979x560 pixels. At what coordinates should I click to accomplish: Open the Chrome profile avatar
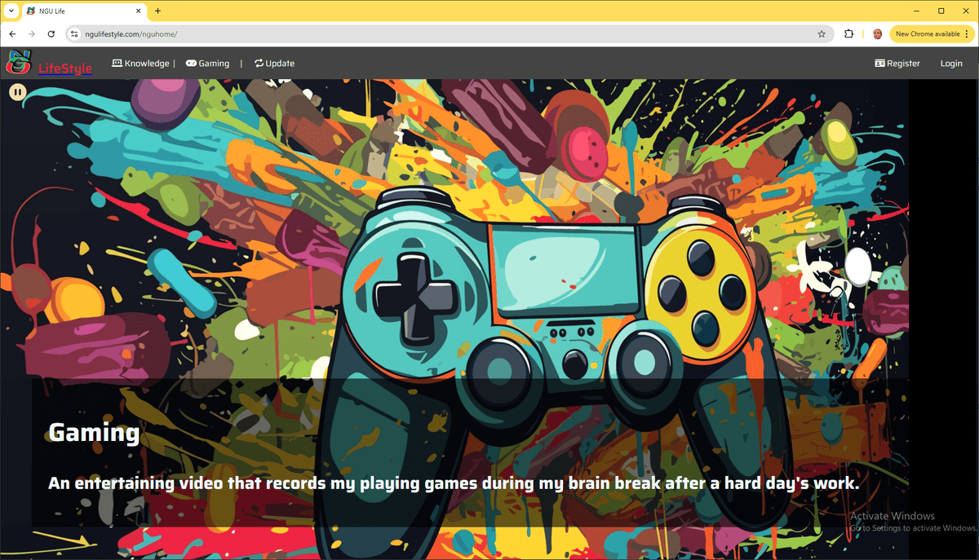click(877, 34)
